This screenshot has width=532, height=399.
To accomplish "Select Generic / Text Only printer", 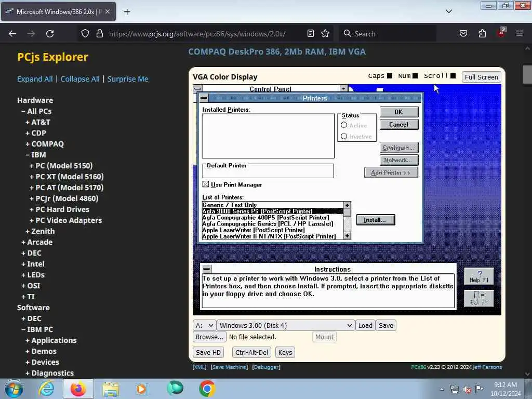I will 273,205.
